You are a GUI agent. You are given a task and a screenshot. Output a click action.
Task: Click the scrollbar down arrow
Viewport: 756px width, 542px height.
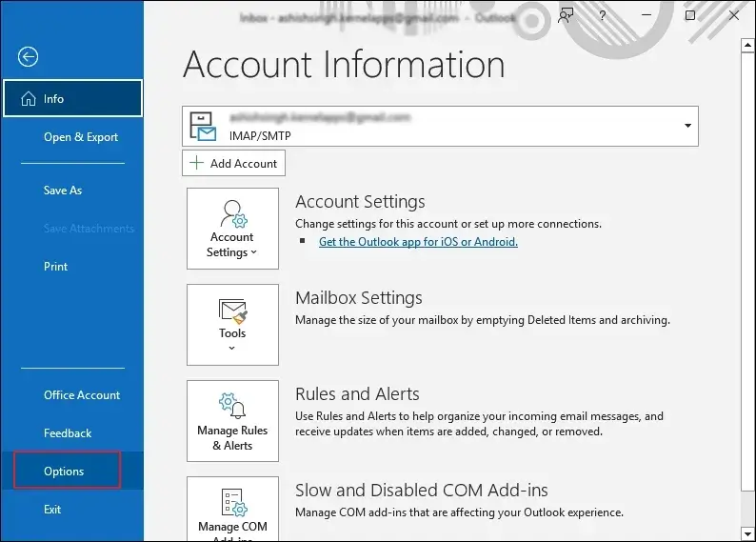pos(747,533)
